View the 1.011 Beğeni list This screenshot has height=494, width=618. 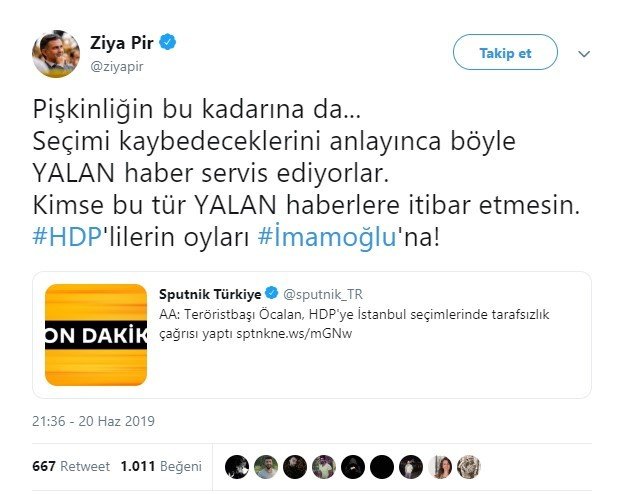pos(161,466)
